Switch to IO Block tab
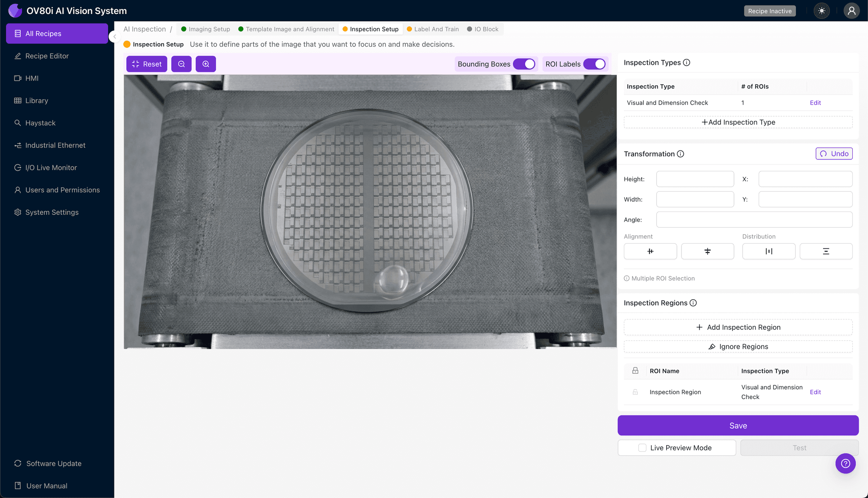 [x=483, y=29]
